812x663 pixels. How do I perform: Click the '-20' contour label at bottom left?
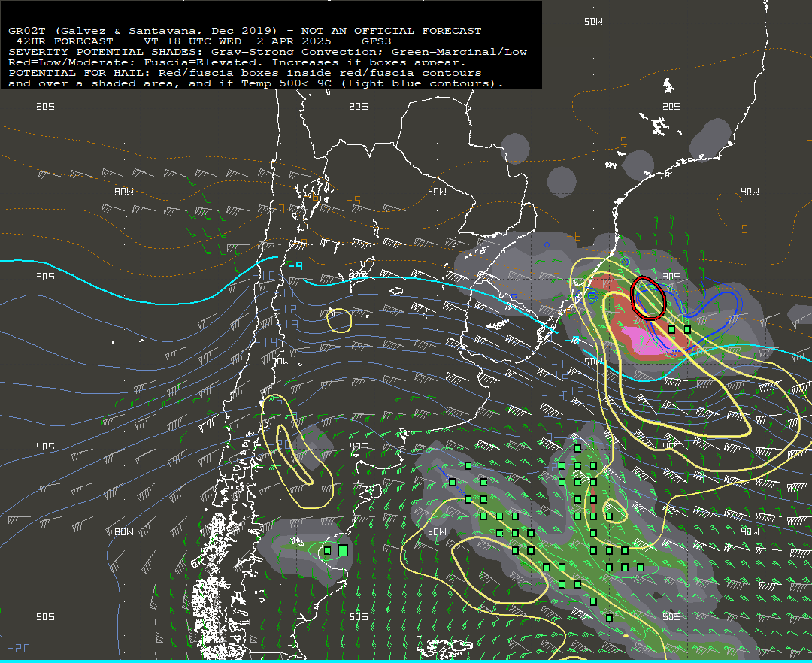(19, 648)
